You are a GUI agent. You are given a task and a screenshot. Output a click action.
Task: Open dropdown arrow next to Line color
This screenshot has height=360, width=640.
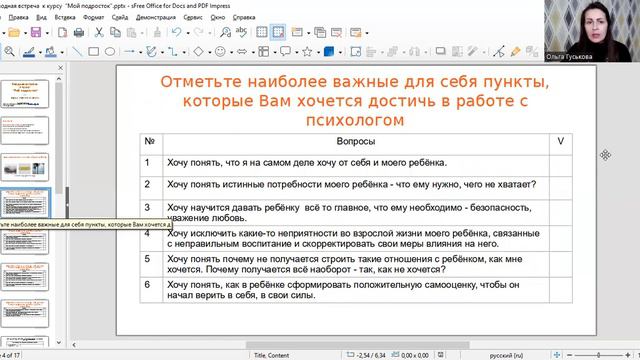click(40, 52)
